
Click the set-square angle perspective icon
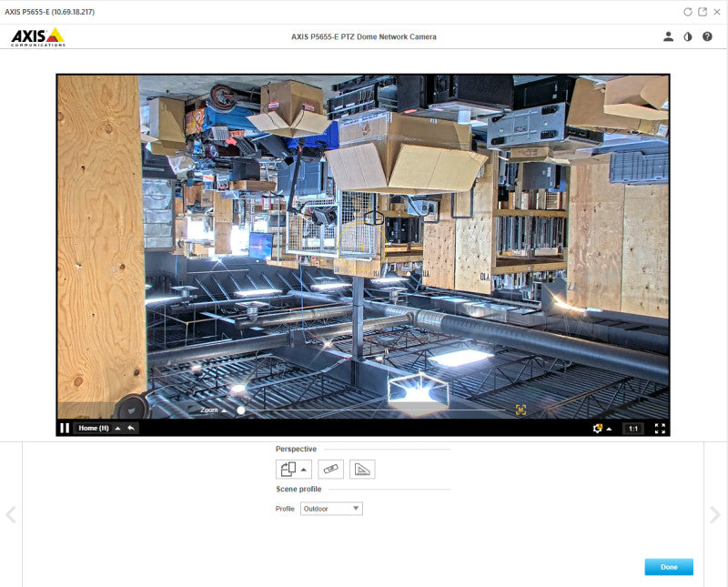pyautogui.click(x=362, y=469)
